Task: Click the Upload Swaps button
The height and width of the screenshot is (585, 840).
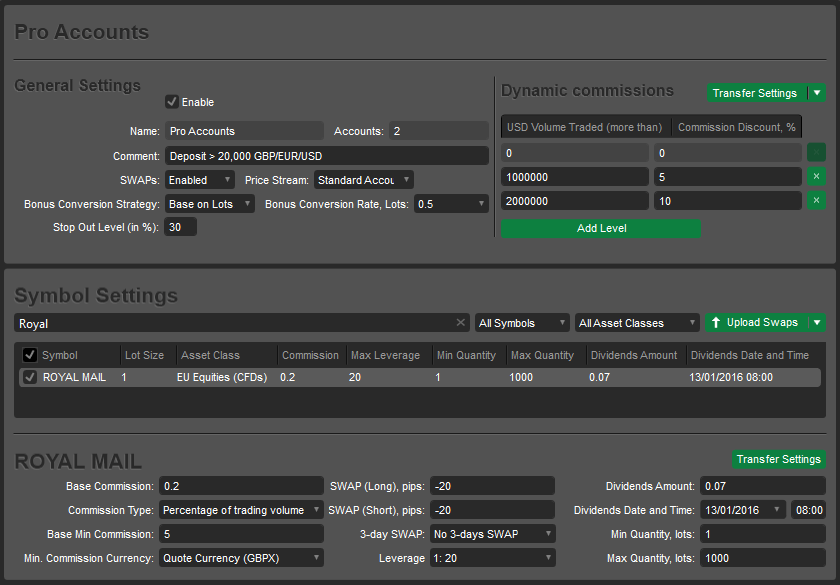Action: point(755,322)
